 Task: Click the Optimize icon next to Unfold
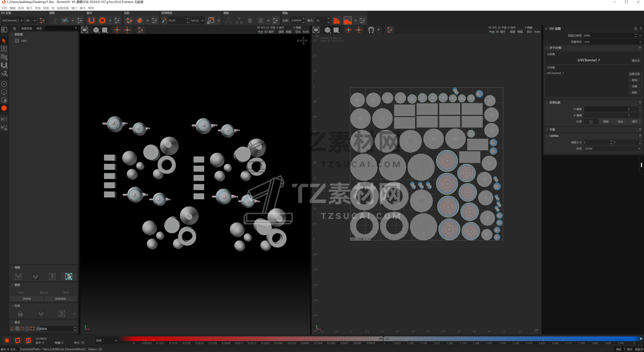point(102,20)
